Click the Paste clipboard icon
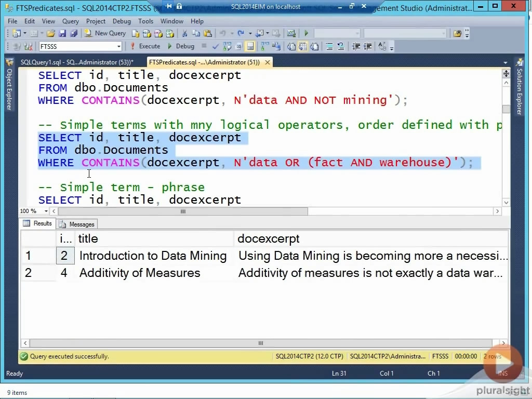This screenshot has width=532, height=399. 208,33
